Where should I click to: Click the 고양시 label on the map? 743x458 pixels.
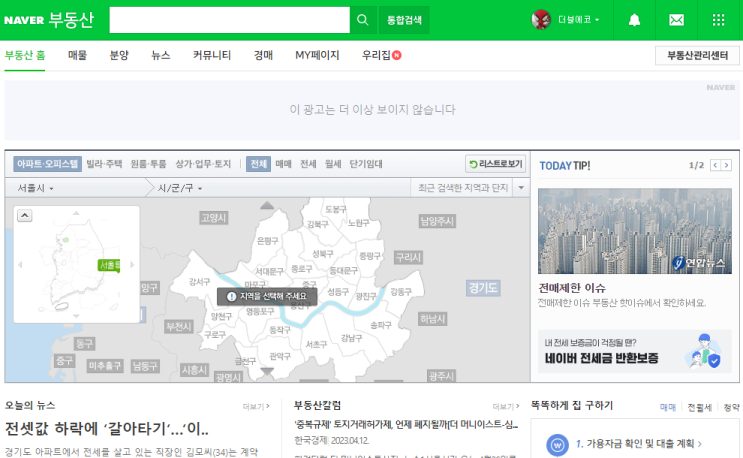click(214, 218)
